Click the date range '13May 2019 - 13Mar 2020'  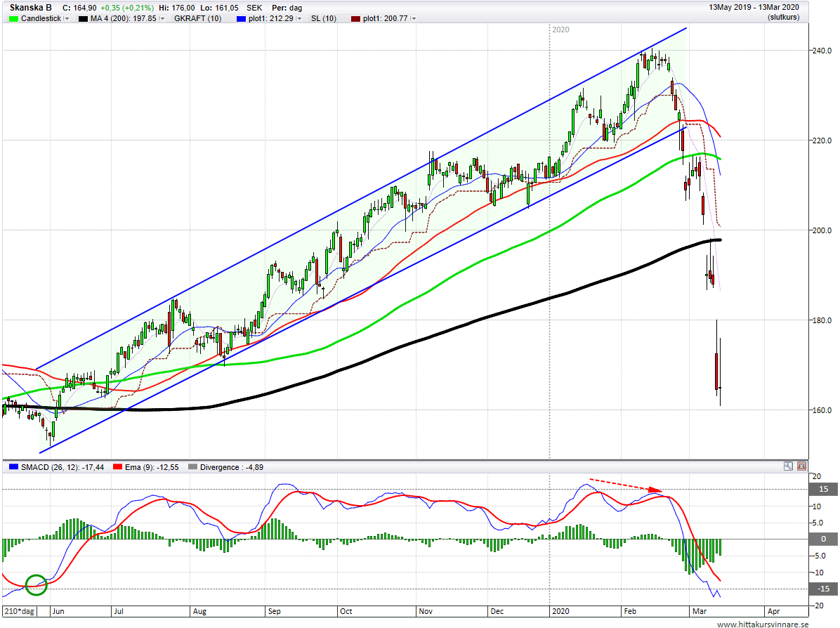[754, 8]
